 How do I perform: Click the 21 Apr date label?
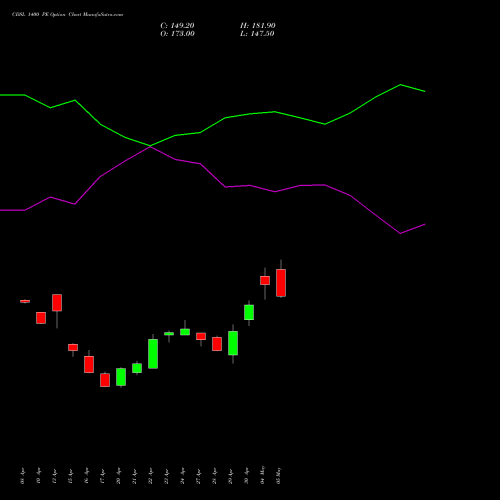coord(135,476)
